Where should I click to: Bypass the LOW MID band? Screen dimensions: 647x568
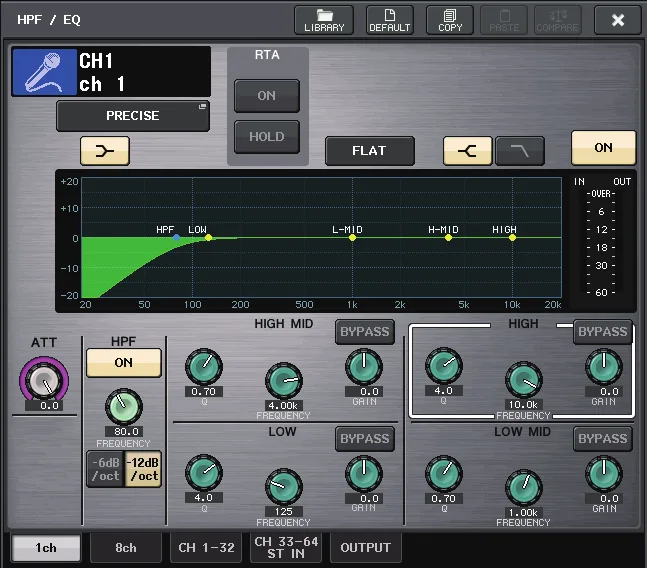(x=602, y=438)
